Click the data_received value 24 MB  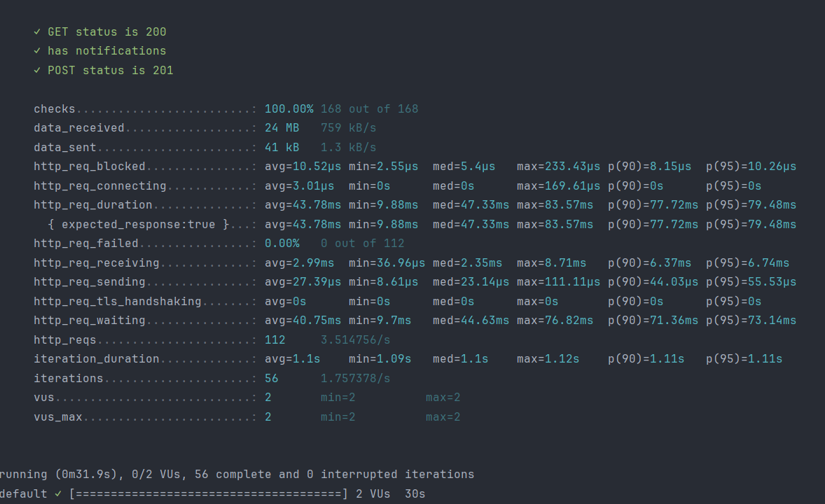click(282, 128)
